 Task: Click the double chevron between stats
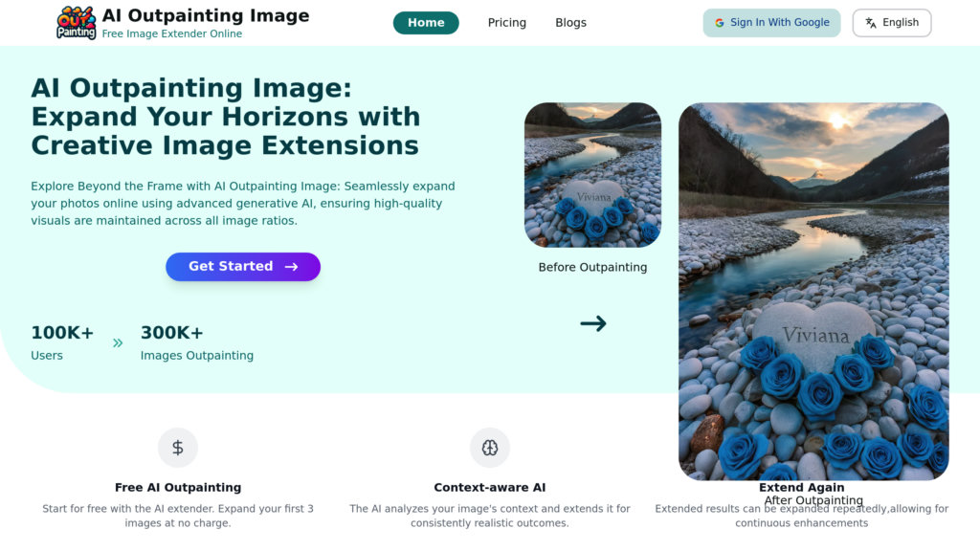(118, 342)
